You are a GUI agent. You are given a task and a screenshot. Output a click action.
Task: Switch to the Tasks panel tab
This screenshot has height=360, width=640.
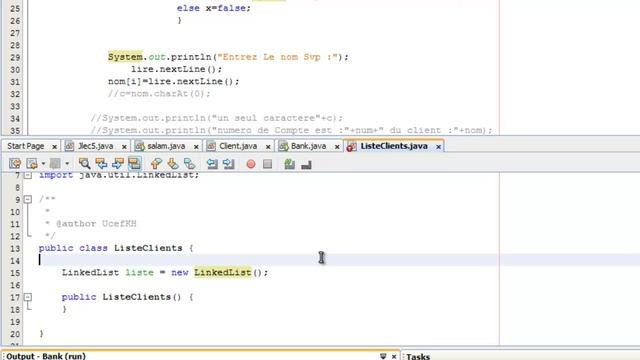(418, 356)
